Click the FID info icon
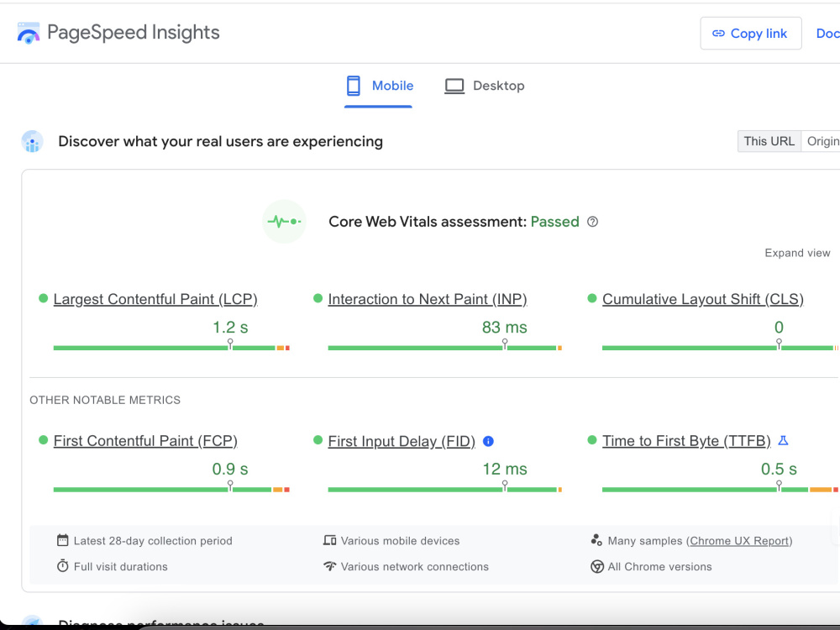Image resolution: width=840 pixels, height=630 pixels. (488, 442)
